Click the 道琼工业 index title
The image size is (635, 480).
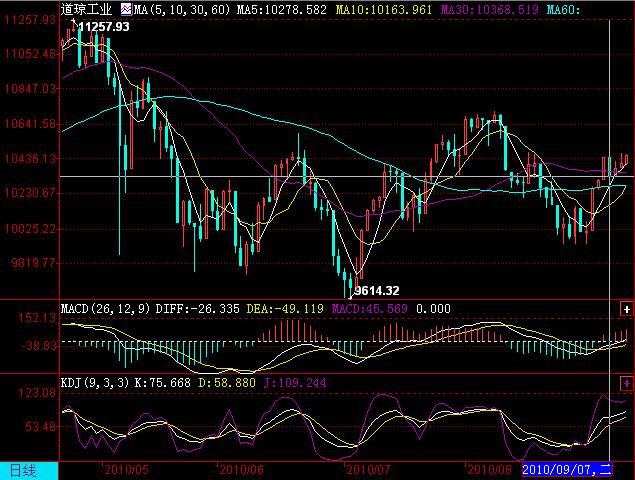coord(86,9)
